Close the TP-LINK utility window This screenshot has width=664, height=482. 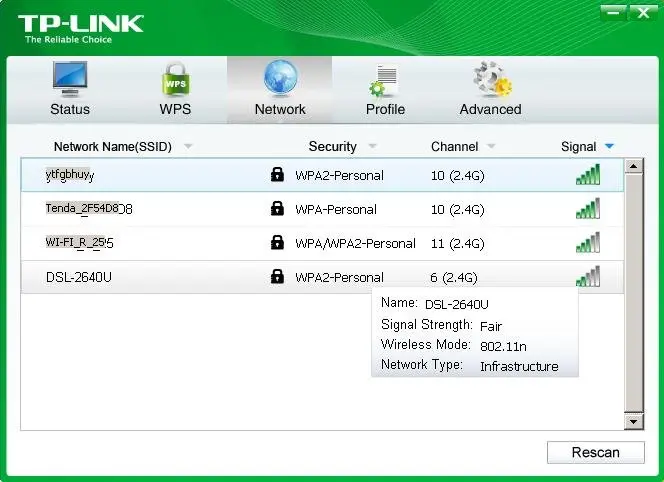(x=643, y=13)
